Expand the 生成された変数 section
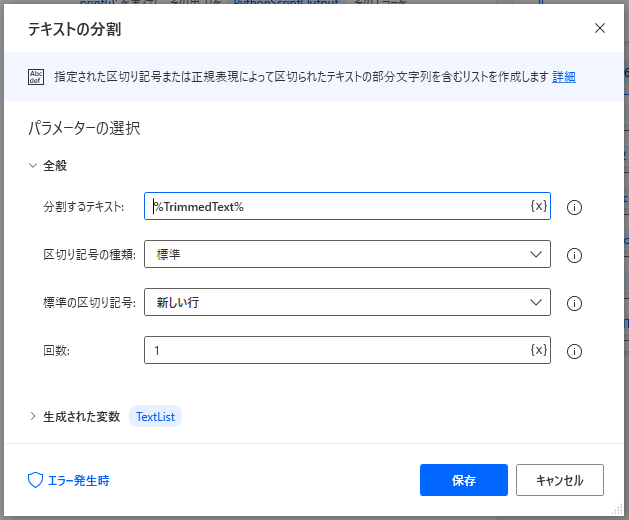Image resolution: width=629 pixels, height=520 pixels. coord(33,416)
